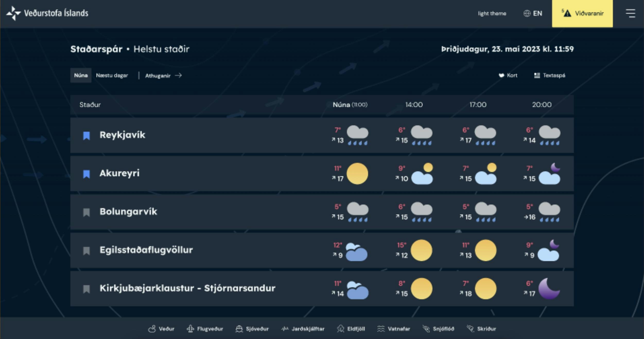
Task: Click the Veður weather icon in footer
Action: pyautogui.click(x=154, y=328)
